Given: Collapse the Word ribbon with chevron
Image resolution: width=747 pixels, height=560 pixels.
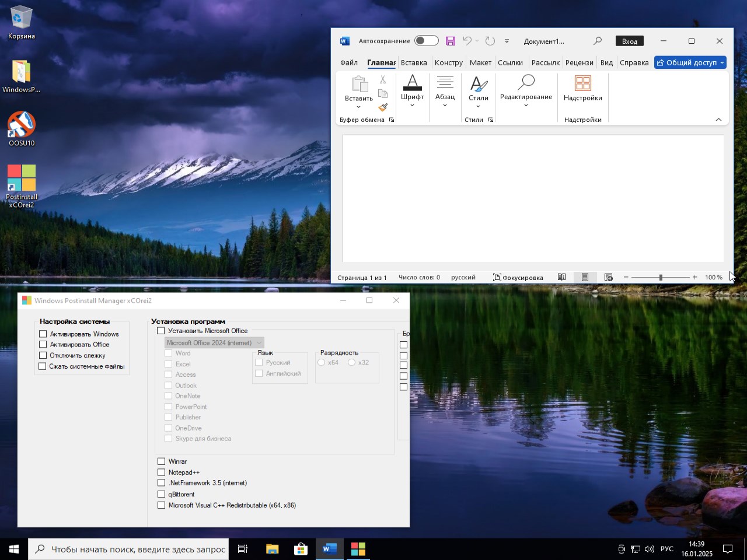Looking at the screenshot, I should [x=718, y=120].
